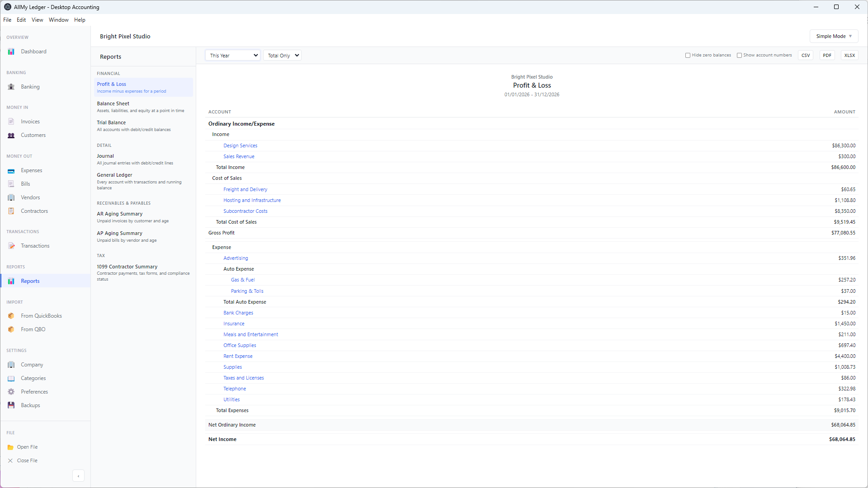Click the Transactions icon in sidebar
The image size is (868, 488).
click(11, 246)
